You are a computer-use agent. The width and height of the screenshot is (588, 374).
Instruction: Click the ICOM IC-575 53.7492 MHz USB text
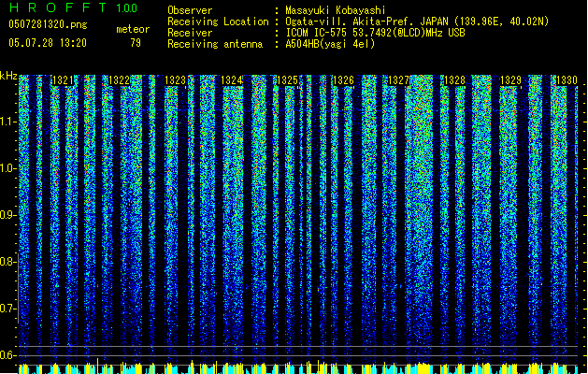coord(375,33)
